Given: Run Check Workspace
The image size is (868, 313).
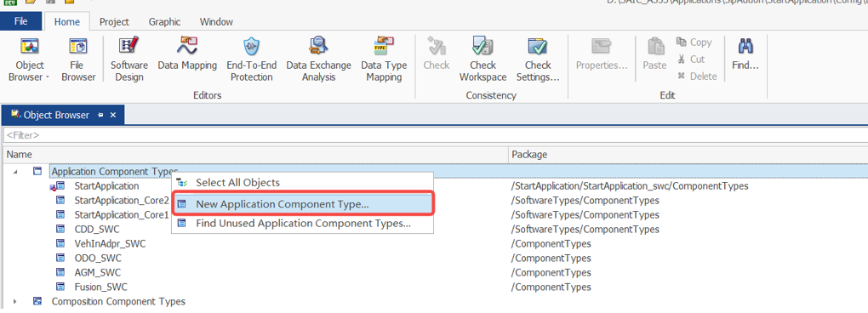Looking at the screenshot, I should (483, 60).
